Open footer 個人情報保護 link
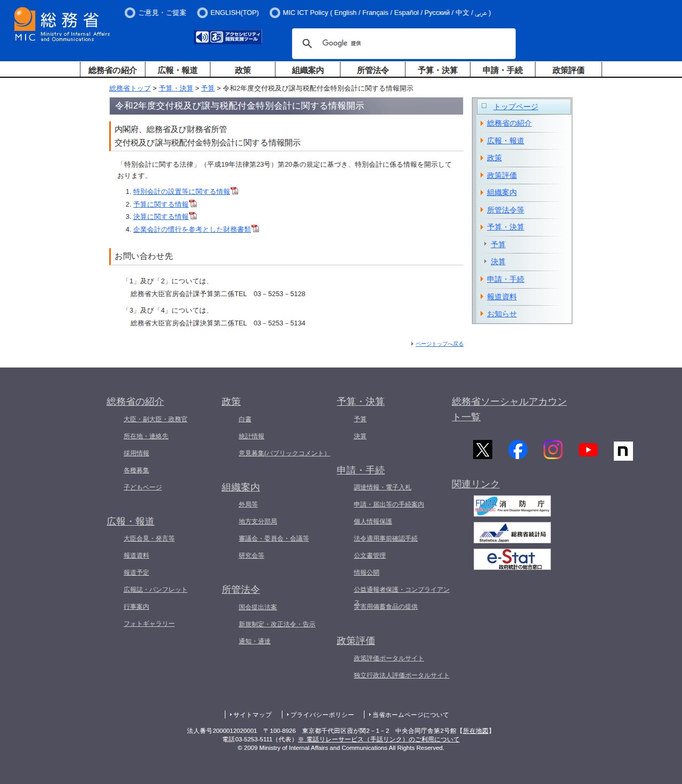Image resolution: width=682 pixels, height=784 pixels. (372, 521)
